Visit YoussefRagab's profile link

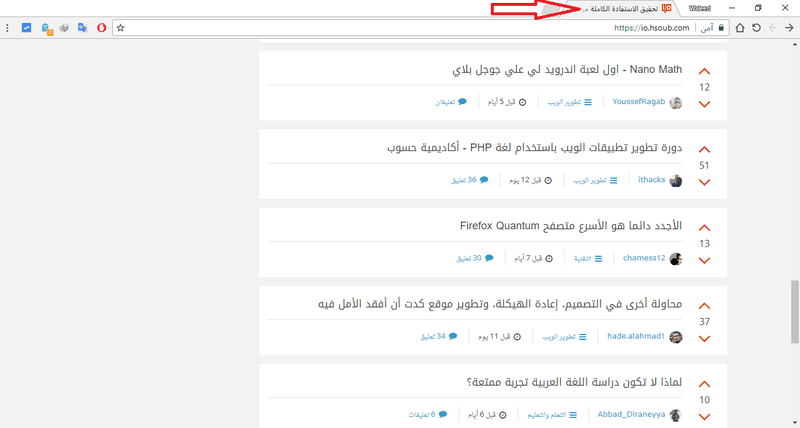coord(639,102)
